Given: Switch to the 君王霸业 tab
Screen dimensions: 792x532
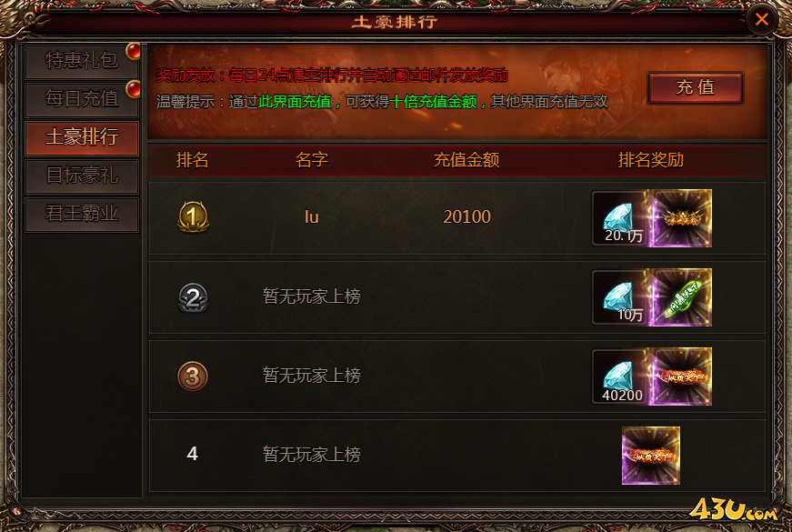Looking at the screenshot, I should (x=82, y=215).
